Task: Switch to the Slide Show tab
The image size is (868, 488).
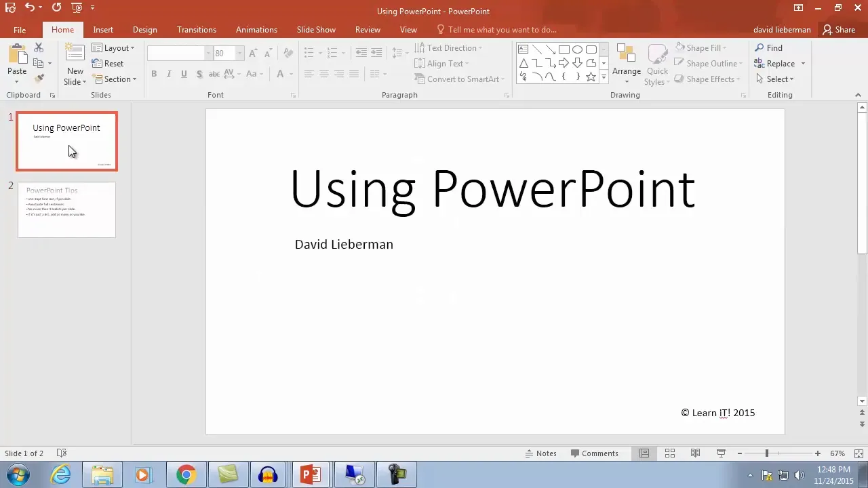Action: click(316, 30)
